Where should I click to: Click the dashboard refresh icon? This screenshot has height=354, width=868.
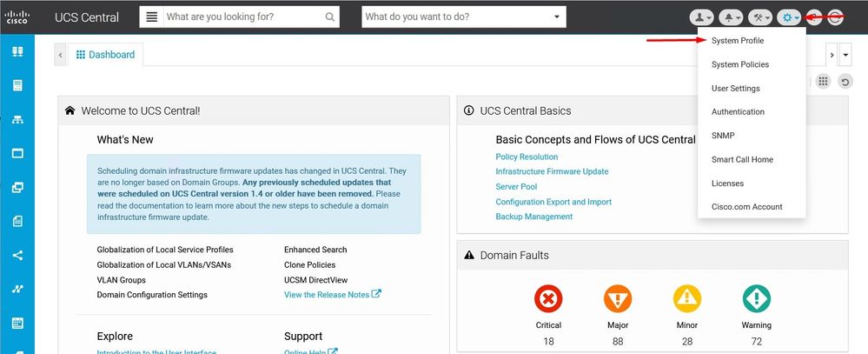pyautogui.click(x=845, y=82)
